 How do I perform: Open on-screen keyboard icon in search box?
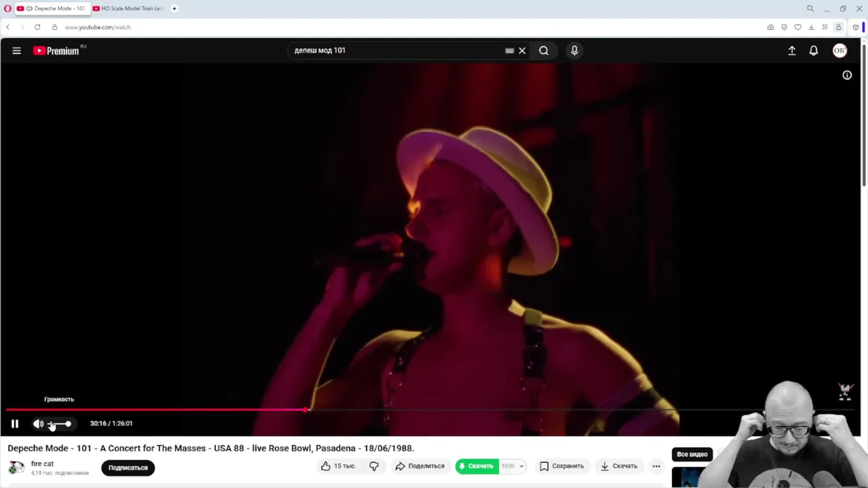coord(509,50)
